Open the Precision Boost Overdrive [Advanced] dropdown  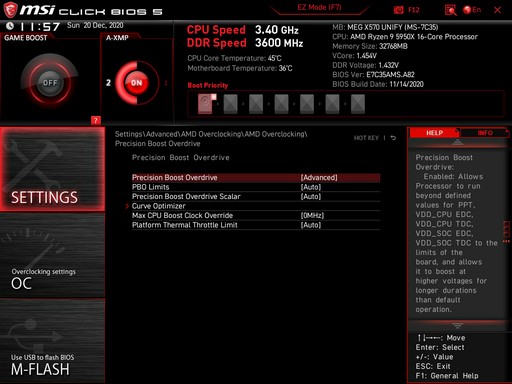(256, 178)
